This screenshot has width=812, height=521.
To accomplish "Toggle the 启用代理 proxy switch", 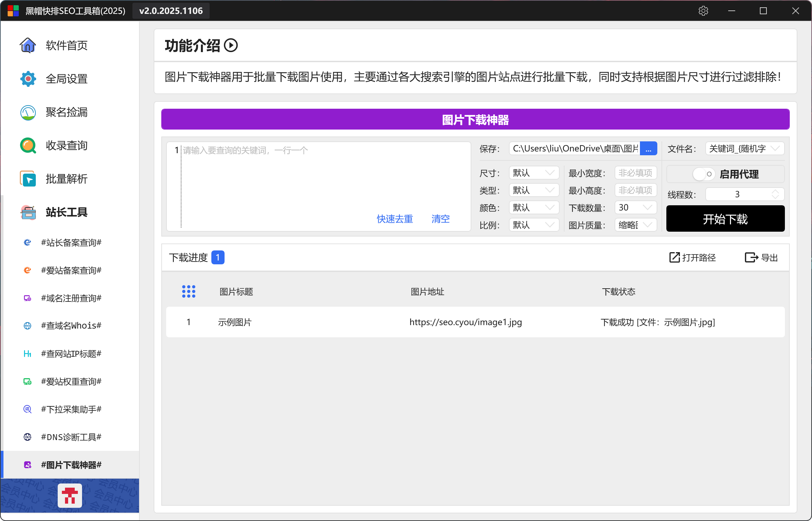I will point(704,174).
